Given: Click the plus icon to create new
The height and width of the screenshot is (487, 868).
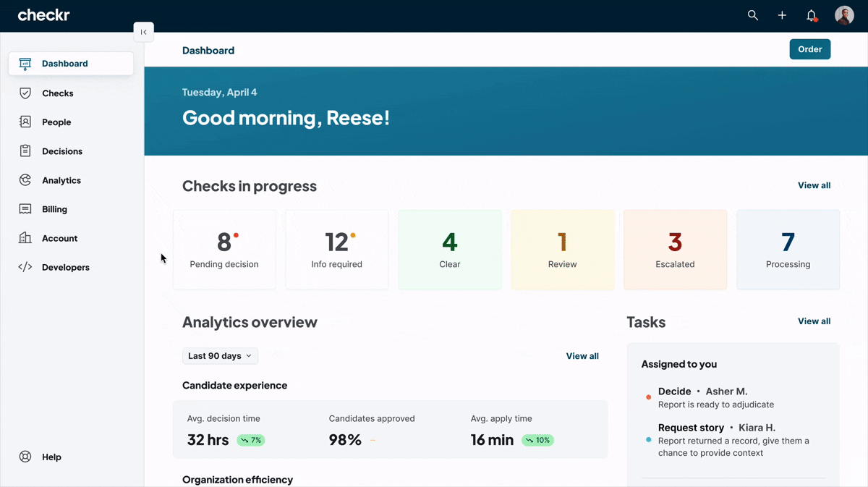Looking at the screenshot, I should coord(781,14).
